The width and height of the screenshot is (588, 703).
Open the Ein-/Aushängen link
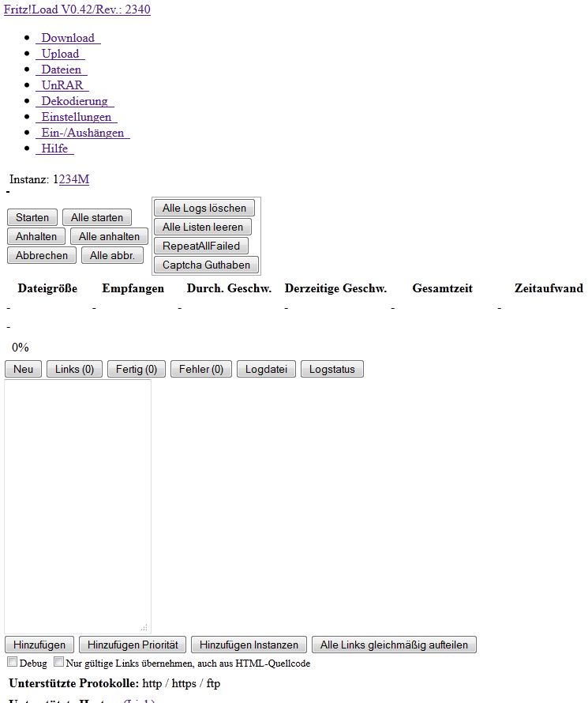pyautogui.click(x=83, y=133)
